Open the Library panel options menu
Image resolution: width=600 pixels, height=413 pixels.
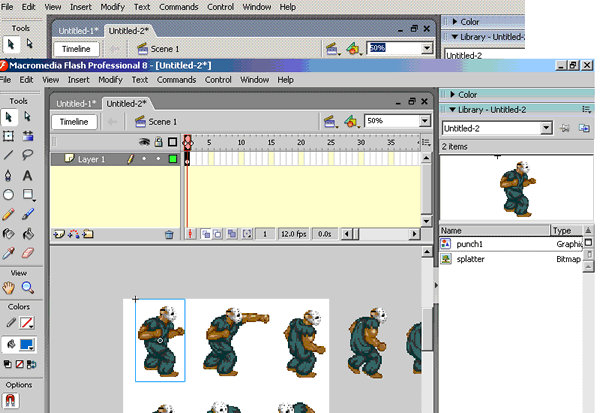coord(586,109)
